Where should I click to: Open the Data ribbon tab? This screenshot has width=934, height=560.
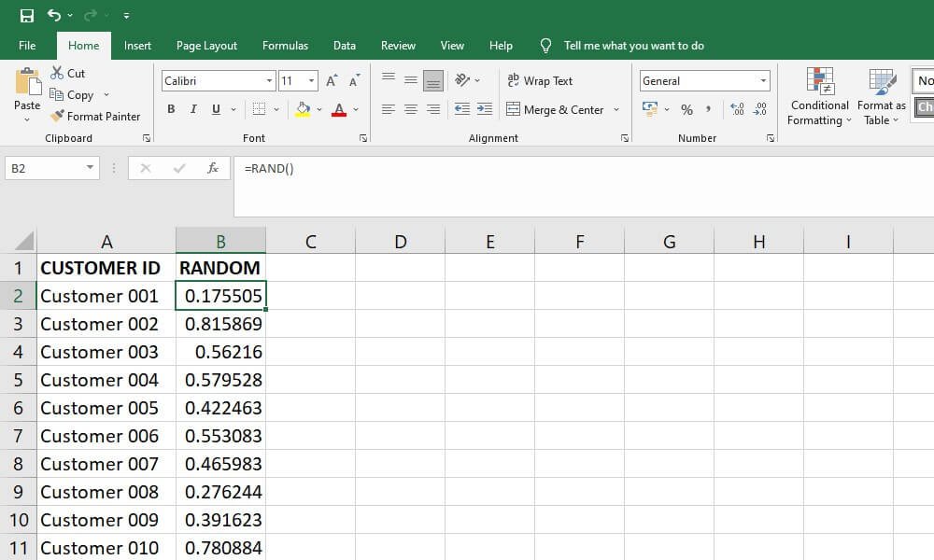pyautogui.click(x=344, y=45)
